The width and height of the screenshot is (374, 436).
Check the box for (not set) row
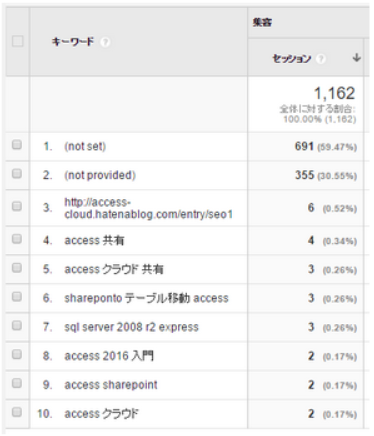[x=17, y=145]
